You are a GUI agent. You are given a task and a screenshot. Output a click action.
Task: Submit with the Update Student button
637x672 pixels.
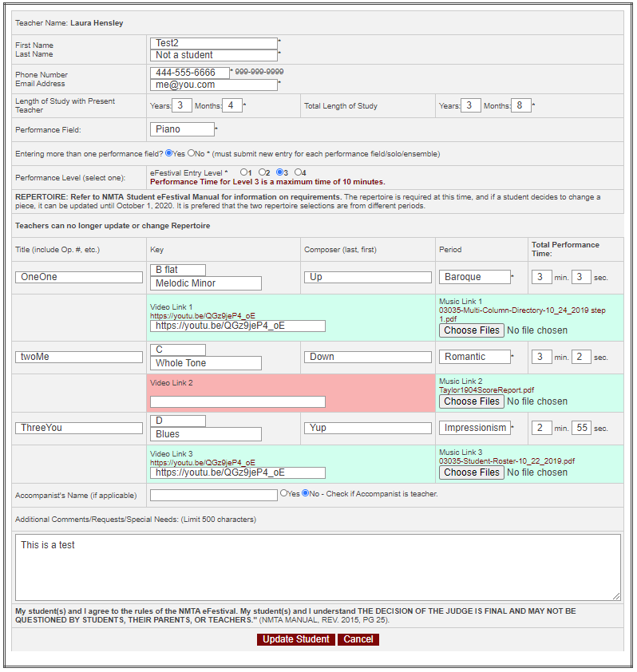click(296, 639)
